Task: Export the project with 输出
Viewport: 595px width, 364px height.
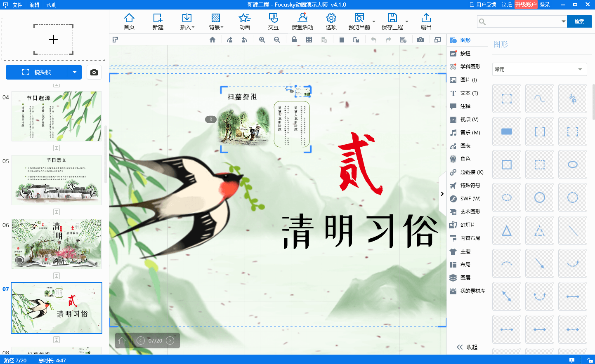Action: [426, 21]
